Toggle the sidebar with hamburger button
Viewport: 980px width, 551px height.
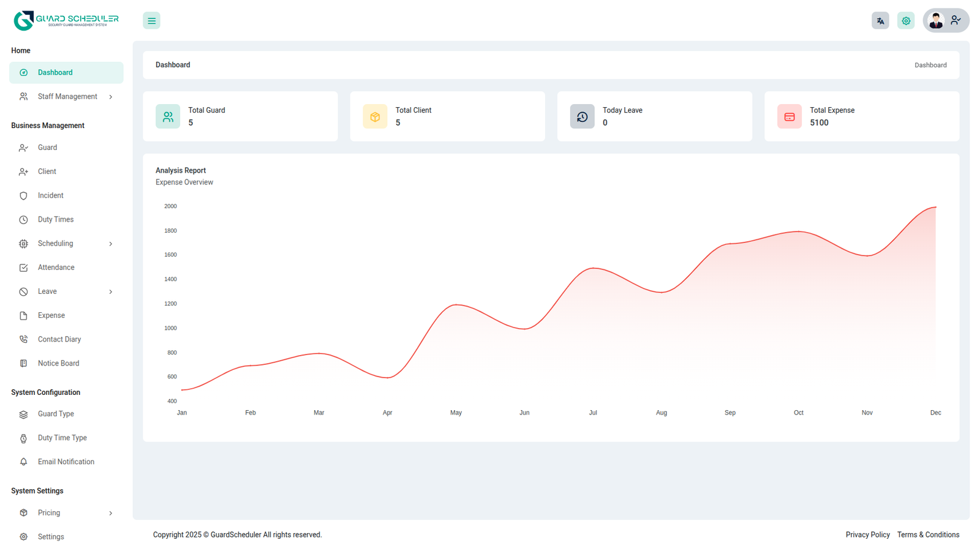(151, 21)
